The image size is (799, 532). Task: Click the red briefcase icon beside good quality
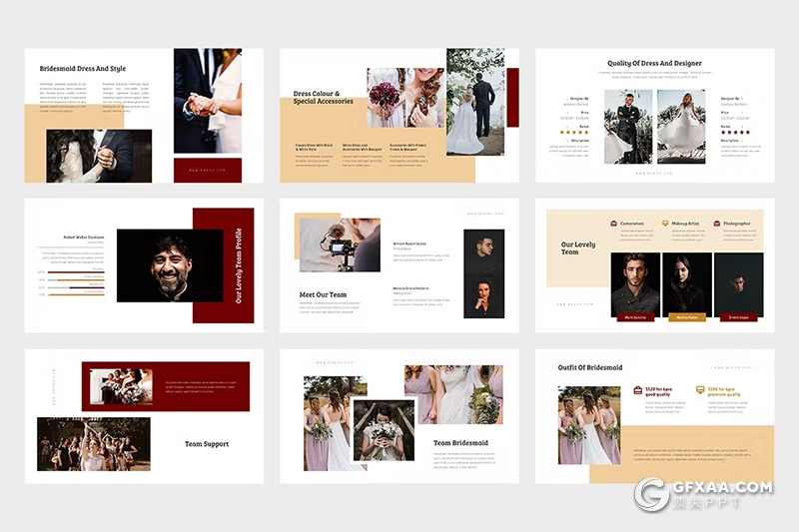pos(636,390)
